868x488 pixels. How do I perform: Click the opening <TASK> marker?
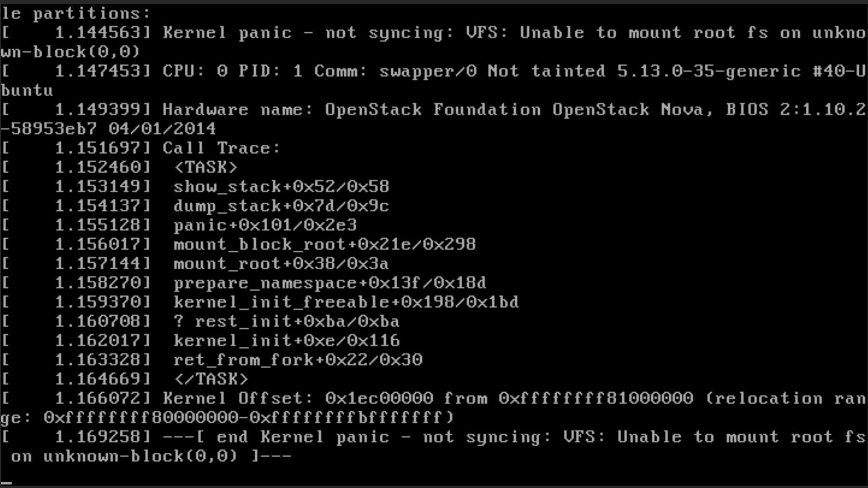point(206,167)
